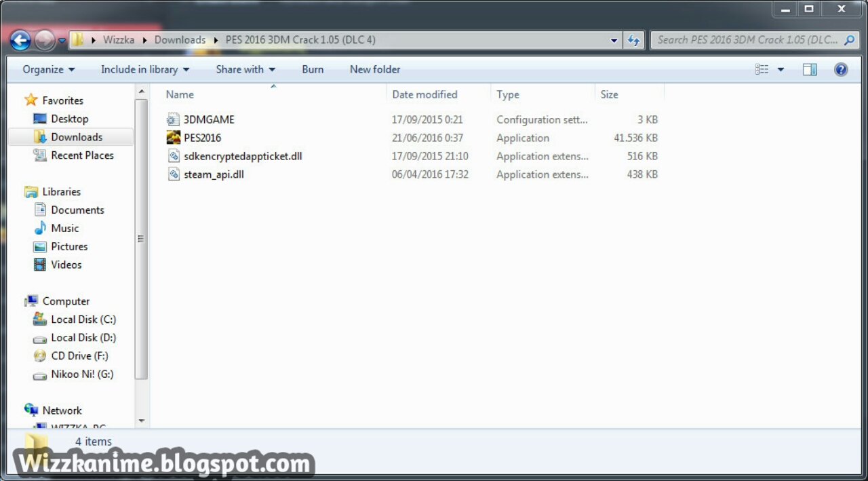Click the sidebar scroll down arrow
The height and width of the screenshot is (481, 868).
click(x=142, y=421)
